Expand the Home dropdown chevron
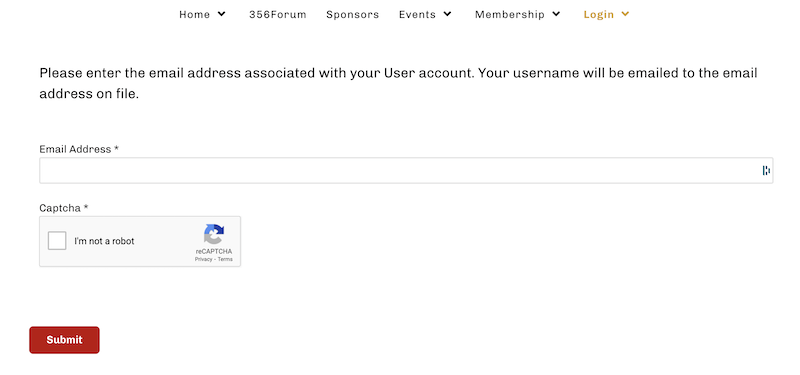Screen dimensions: 800x375 point(221,14)
